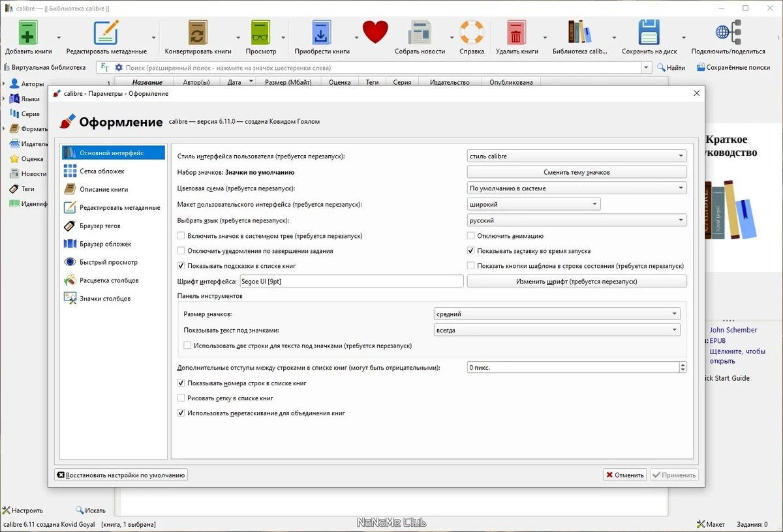Image resolution: width=783 pixels, height=532 pixels.
Task: Open Виртуальная библиотека
Action: tap(44, 68)
